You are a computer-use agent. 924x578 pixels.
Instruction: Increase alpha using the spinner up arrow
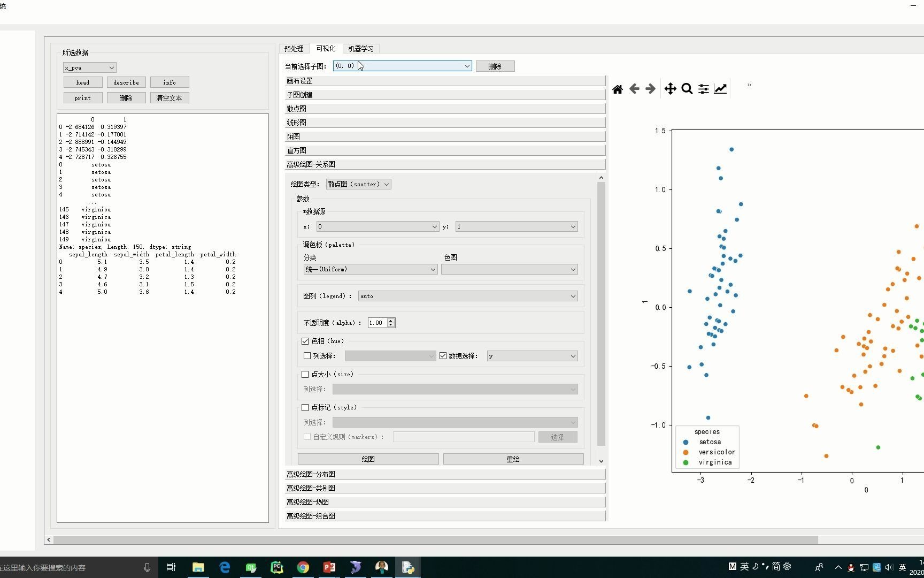(390, 320)
